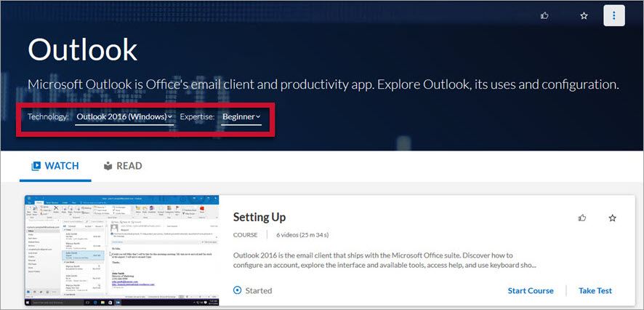The width and height of the screenshot is (644, 310).
Task: Open the three-dot more options menu
Action: (x=614, y=15)
